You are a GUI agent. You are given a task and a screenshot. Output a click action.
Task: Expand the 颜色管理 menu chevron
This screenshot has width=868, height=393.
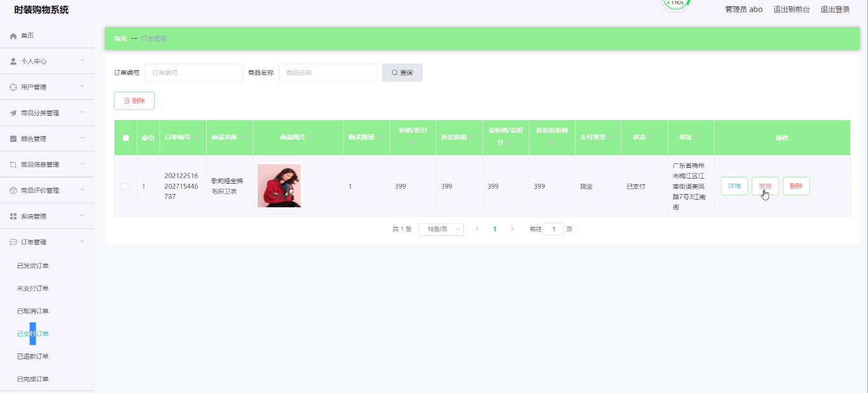82,138
